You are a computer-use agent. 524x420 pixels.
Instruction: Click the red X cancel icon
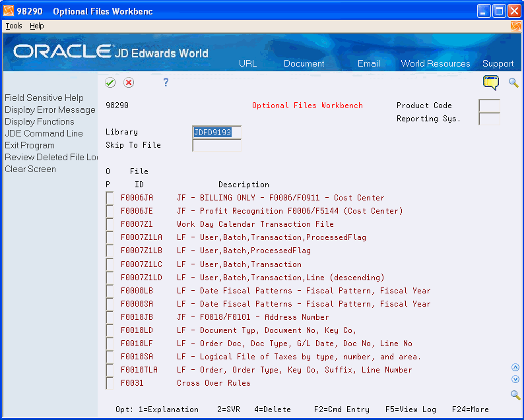pos(129,82)
